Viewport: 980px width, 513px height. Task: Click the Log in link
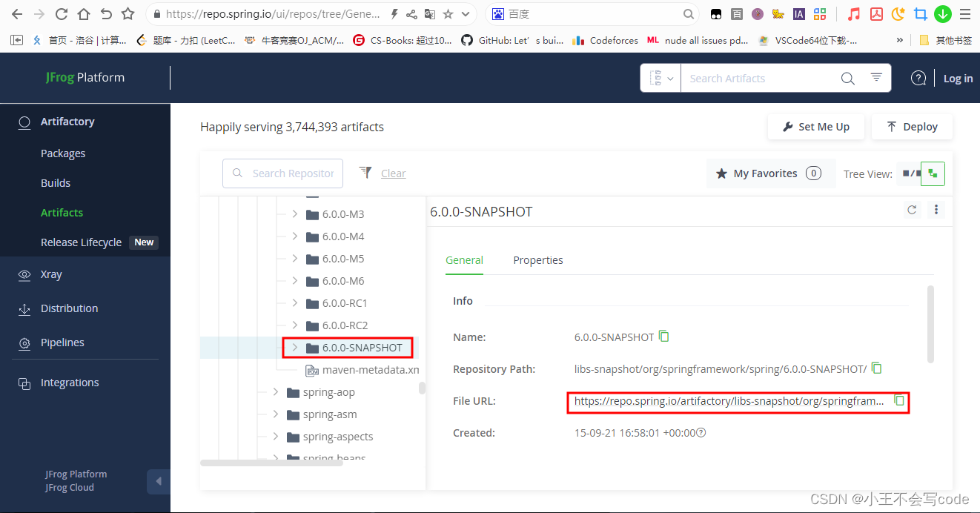pos(958,78)
